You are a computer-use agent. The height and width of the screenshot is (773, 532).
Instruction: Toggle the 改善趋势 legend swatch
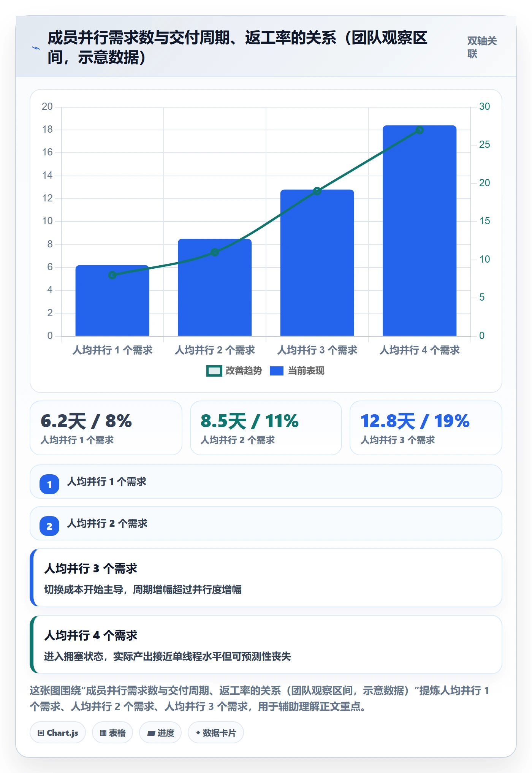point(214,371)
